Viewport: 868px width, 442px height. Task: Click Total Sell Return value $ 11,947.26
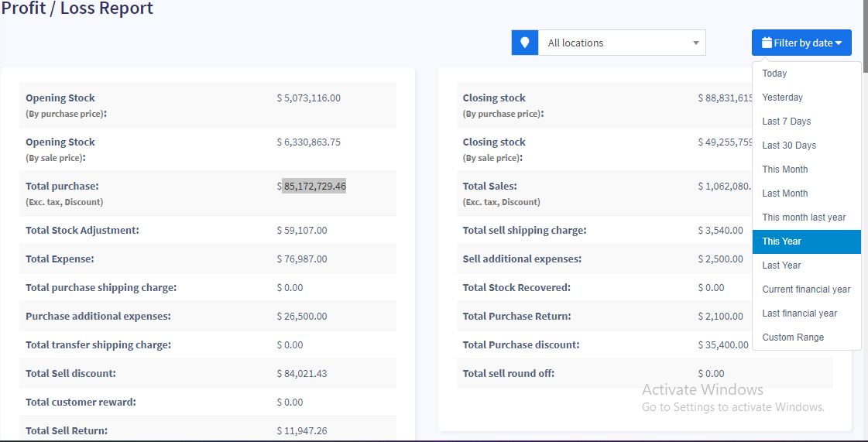(302, 431)
